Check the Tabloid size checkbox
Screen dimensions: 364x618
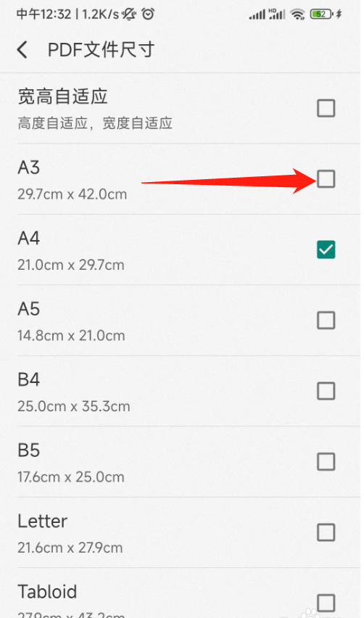tap(326, 603)
